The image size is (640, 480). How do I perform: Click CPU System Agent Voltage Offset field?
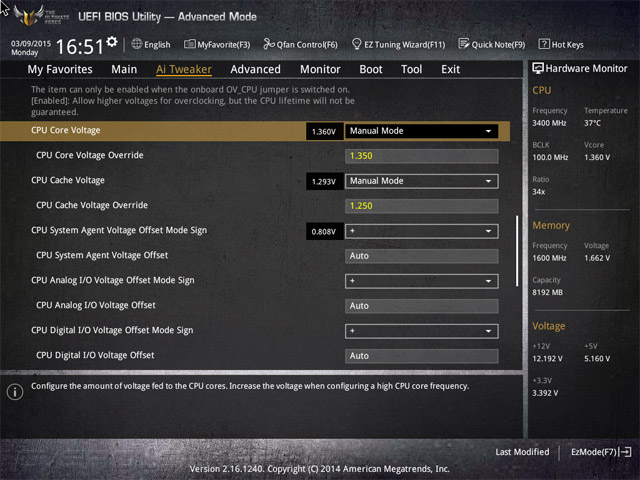(x=421, y=256)
